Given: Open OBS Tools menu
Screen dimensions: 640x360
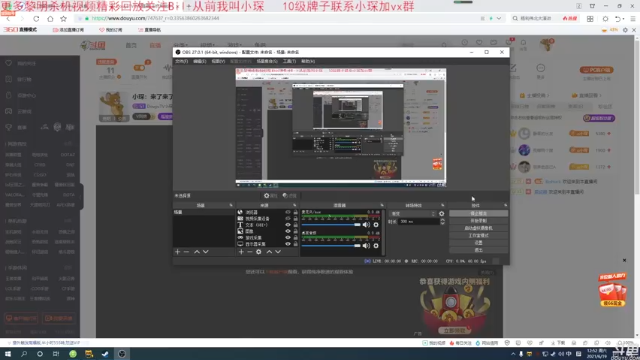Looking at the screenshot, I should (x=289, y=61).
